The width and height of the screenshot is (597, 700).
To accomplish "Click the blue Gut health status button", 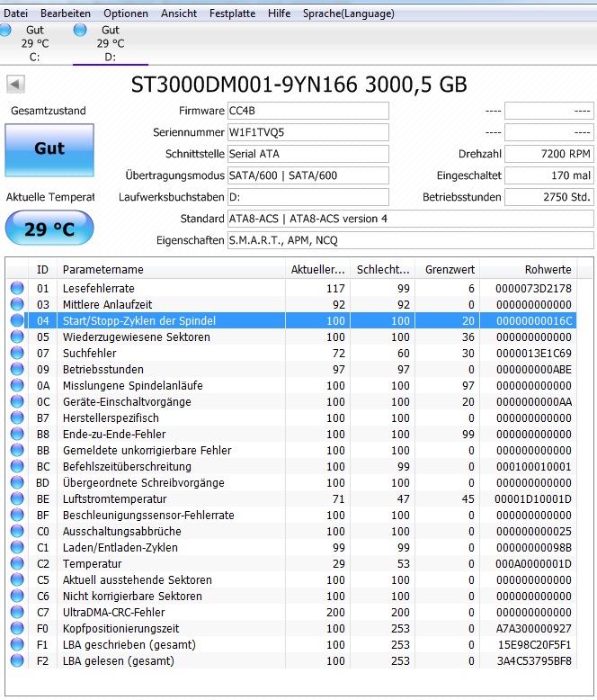I will pos(49,150).
